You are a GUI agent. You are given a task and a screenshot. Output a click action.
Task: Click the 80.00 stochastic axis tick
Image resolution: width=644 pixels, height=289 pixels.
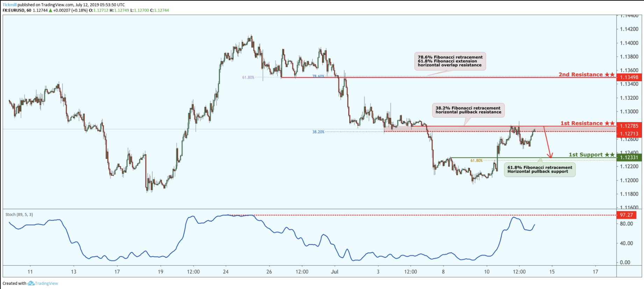point(626,224)
